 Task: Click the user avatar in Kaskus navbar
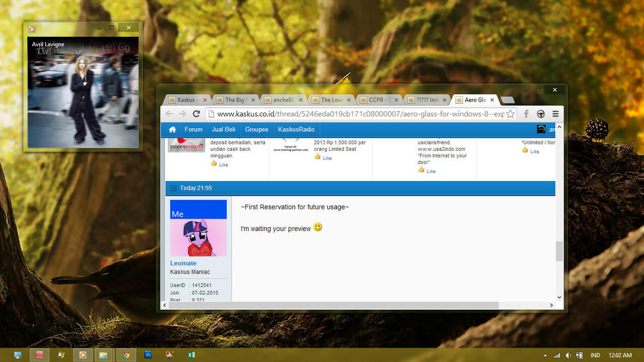coord(541,129)
